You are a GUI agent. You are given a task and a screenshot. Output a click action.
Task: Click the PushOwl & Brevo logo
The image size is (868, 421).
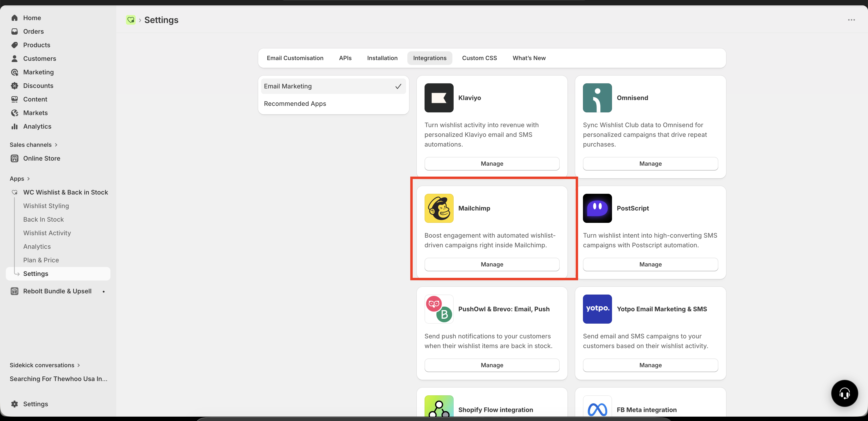coord(439,309)
